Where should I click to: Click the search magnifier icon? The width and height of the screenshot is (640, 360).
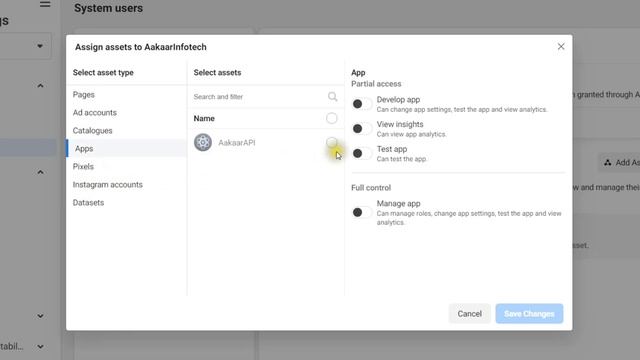[332, 96]
